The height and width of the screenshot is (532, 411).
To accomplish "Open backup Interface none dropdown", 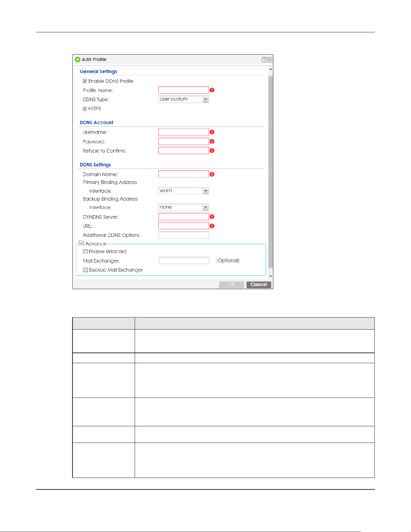I will pyautogui.click(x=206, y=207).
